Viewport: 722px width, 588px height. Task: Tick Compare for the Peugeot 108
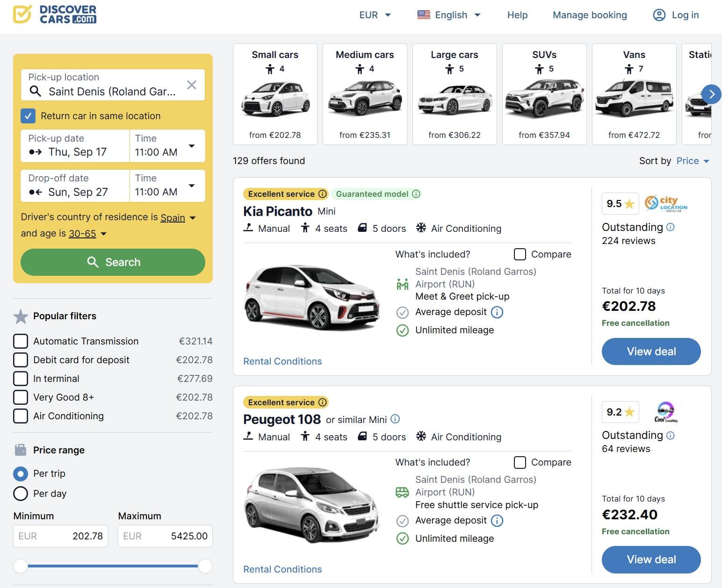[x=520, y=462]
